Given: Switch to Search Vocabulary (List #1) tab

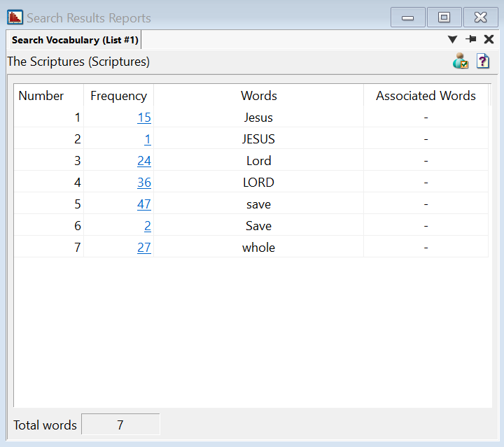Looking at the screenshot, I should click(x=75, y=40).
